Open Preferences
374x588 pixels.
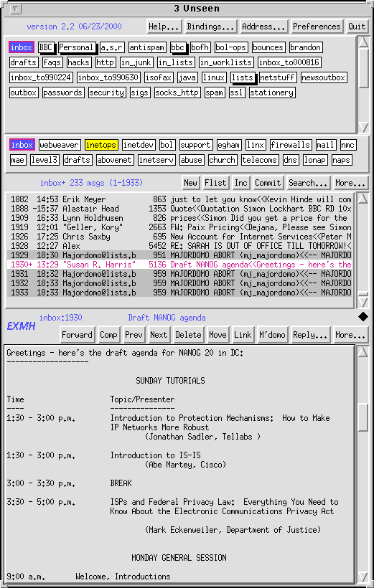pyautogui.click(x=317, y=27)
